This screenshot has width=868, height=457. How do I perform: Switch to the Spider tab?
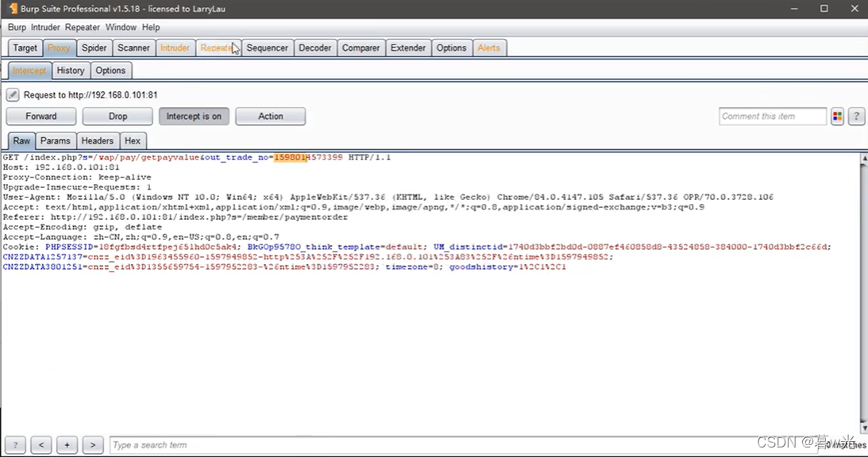(95, 48)
